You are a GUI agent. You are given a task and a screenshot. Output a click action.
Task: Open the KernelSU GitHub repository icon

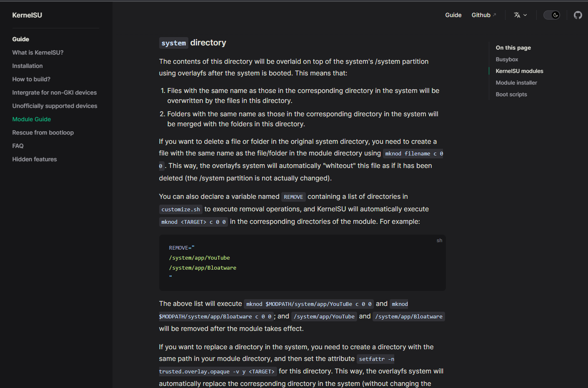pyautogui.click(x=578, y=15)
